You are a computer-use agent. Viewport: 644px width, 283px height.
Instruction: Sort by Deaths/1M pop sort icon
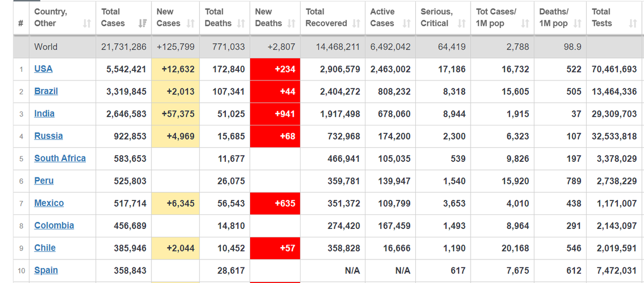577,24
